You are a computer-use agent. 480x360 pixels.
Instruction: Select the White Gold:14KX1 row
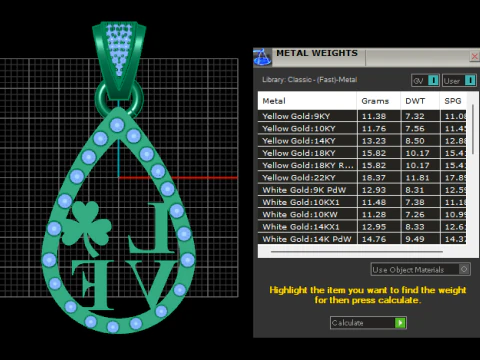coord(362,227)
